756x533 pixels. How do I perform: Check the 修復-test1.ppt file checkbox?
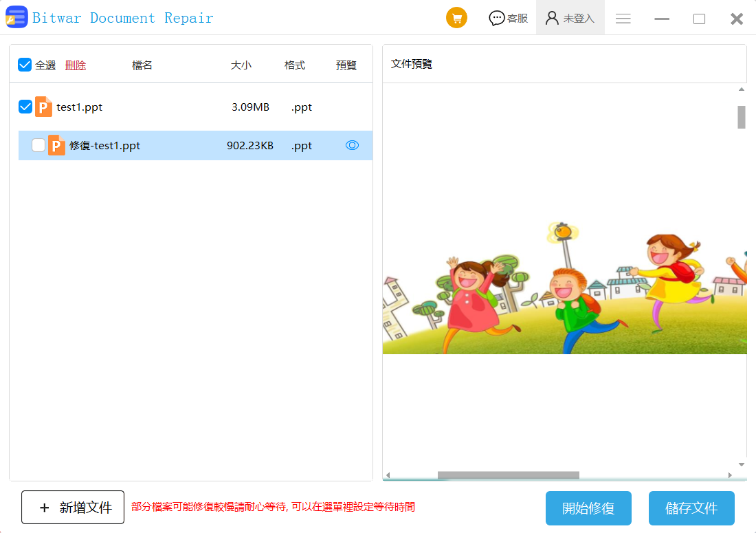[x=38, y=145]
